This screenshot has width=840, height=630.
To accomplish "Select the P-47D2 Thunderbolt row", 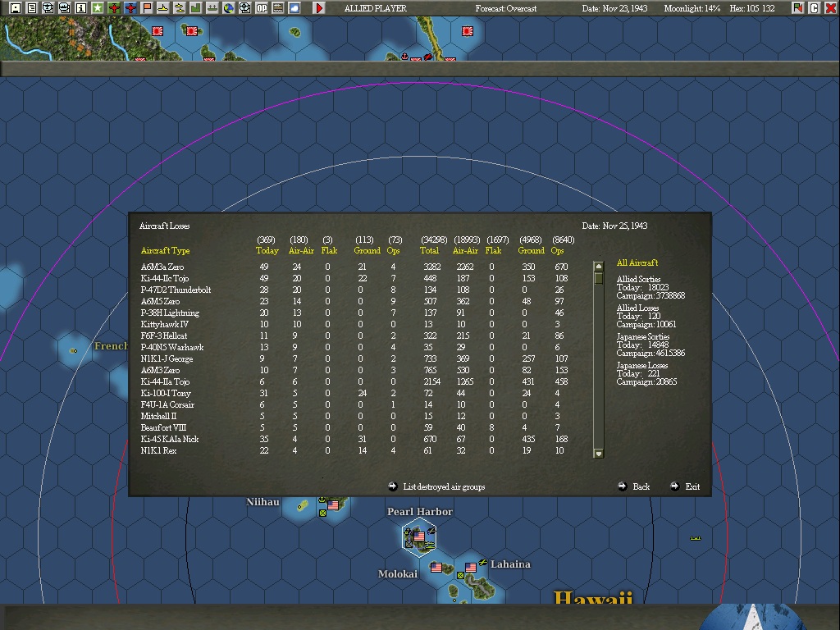I will 354,290.
